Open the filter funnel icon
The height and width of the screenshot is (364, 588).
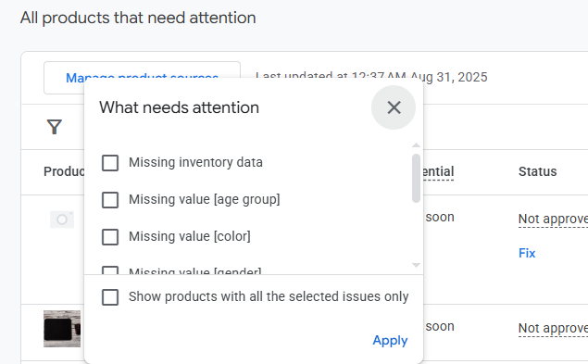[55, 127]
